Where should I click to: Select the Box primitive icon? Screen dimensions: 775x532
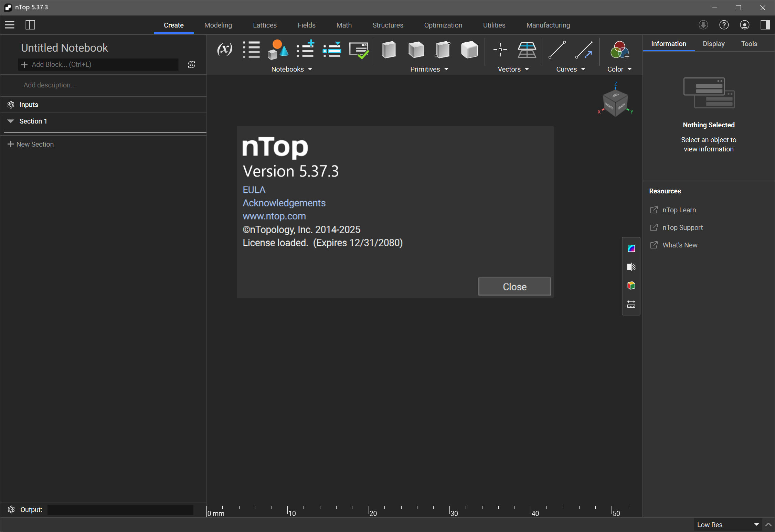coord(389,50)
